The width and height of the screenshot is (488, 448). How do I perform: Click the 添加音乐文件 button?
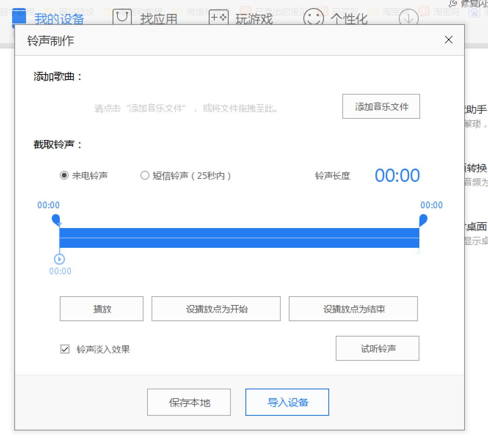click(x=381, y=107)
